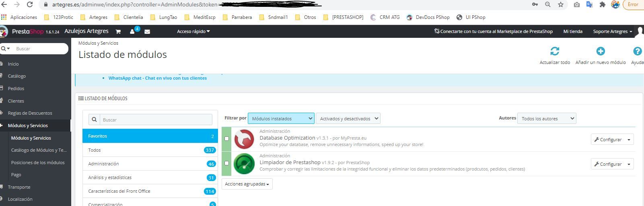This screenshot has width=644, height=206.
Task: Select Características del Front Office category
Action: point(150,191)
